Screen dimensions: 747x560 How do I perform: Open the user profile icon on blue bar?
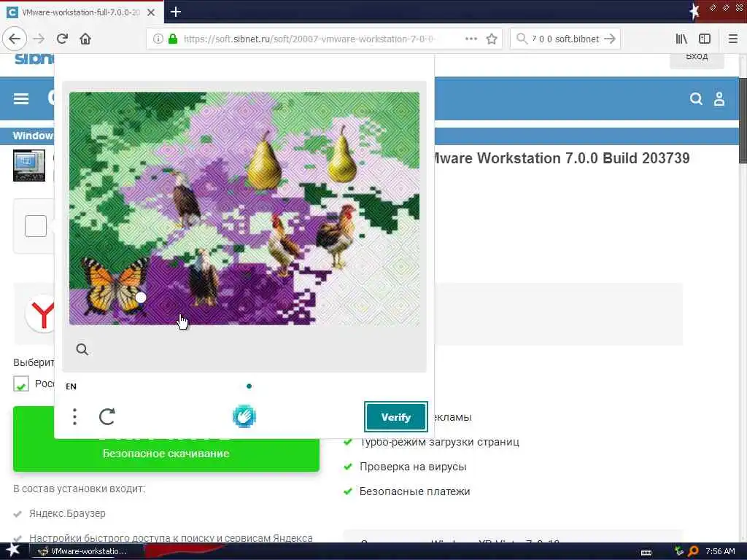tap(719, 98)
